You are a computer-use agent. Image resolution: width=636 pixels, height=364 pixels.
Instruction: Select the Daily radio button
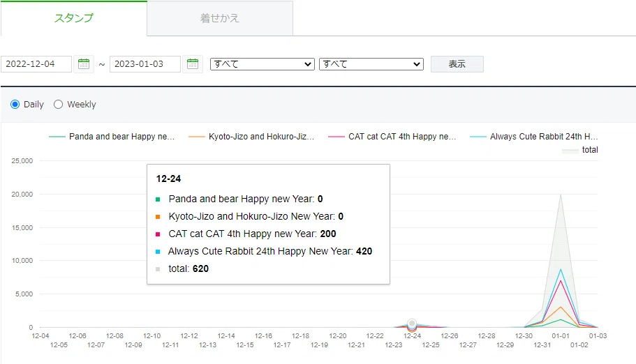click(x=15, y=105)
